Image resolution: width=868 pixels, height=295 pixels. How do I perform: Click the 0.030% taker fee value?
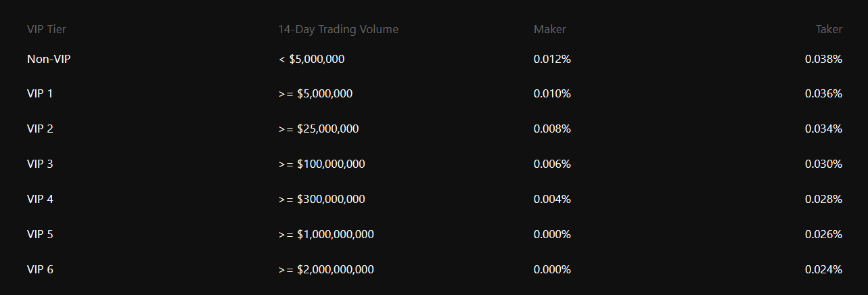click(823, 164)
